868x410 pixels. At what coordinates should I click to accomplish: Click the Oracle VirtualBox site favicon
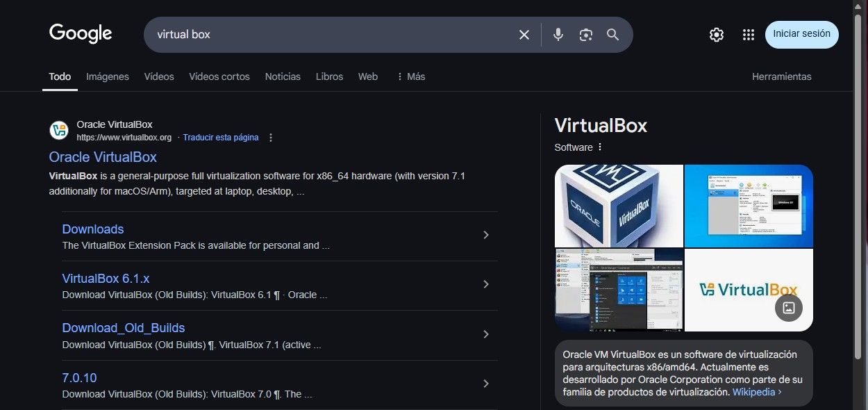click(x=59, y=131)
